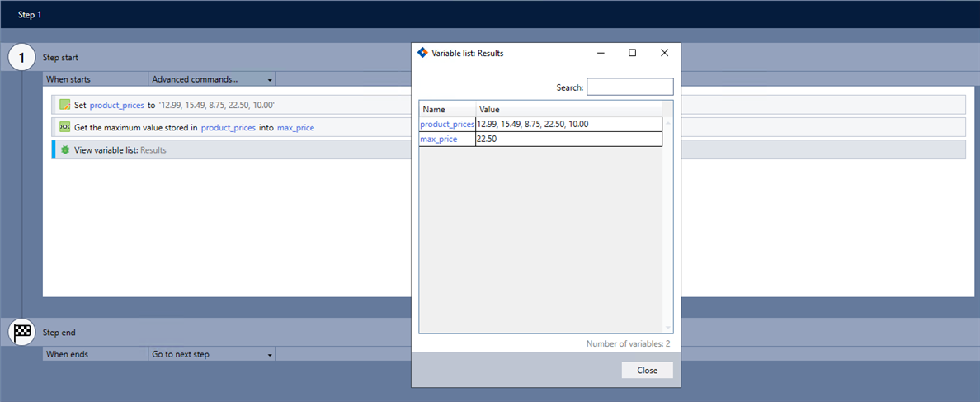Click the Step start number 1 circle
Viewport: 980px width, 402px height.
pos(22,58)
